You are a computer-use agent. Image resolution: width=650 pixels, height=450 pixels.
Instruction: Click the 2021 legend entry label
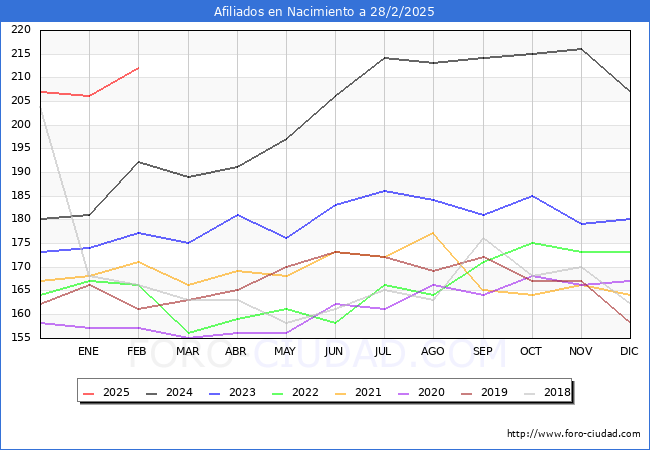coord(368,392)
